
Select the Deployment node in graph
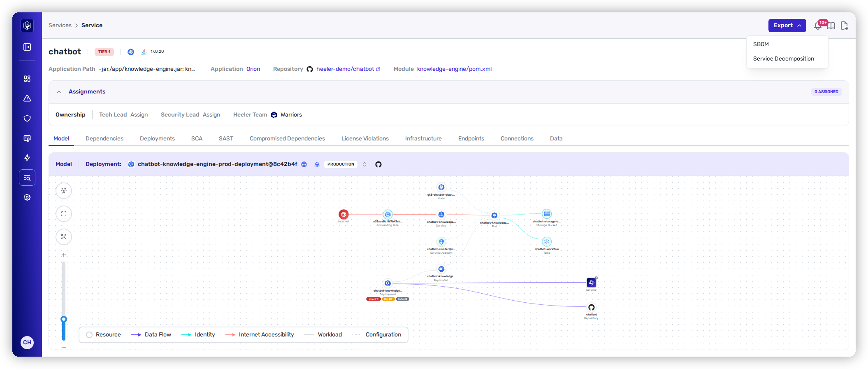tap(388, 283)
